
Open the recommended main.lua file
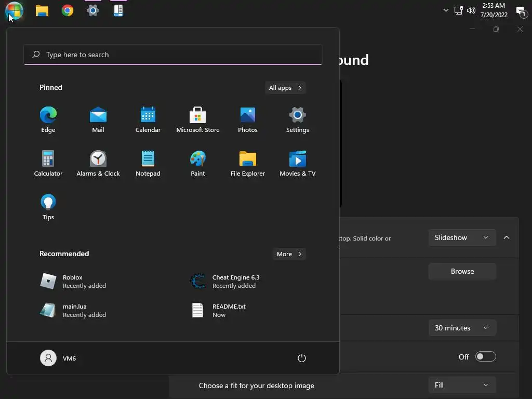[73, 311]
